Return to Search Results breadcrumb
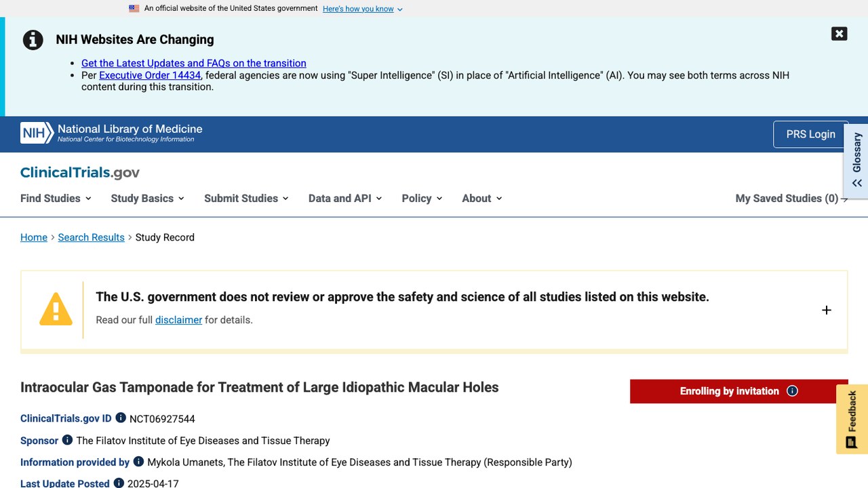Screen dimensions: 868x488 click(91, 237)
